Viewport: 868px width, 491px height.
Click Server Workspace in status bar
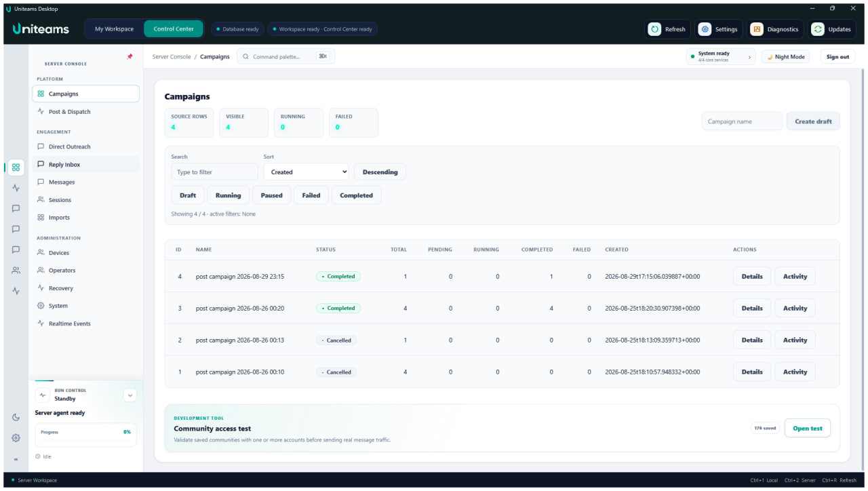[37, 480]
